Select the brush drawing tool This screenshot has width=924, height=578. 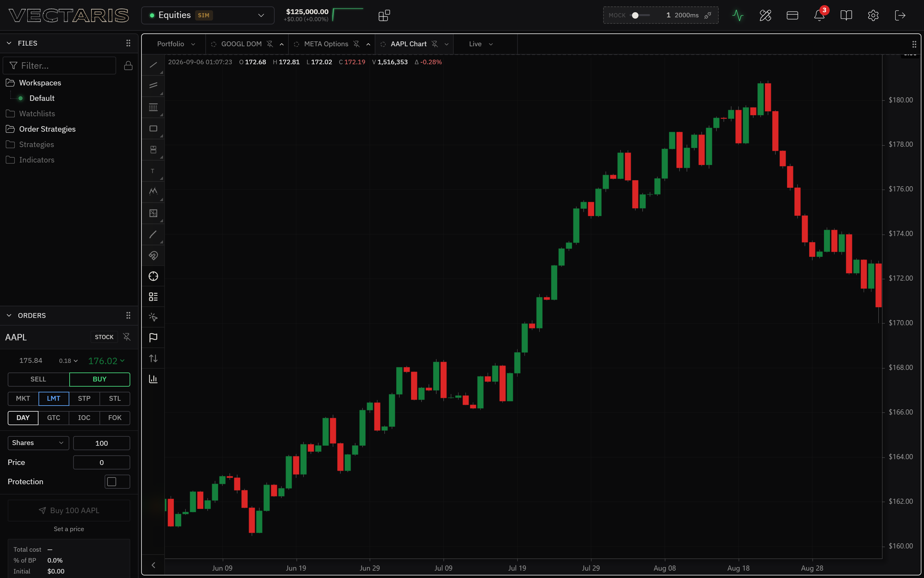pos(153,234)
